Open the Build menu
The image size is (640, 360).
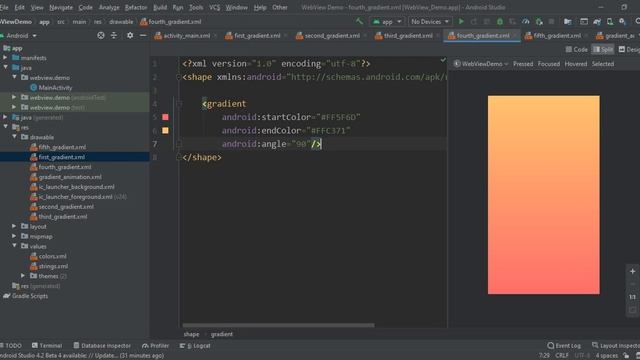[160, 7]
